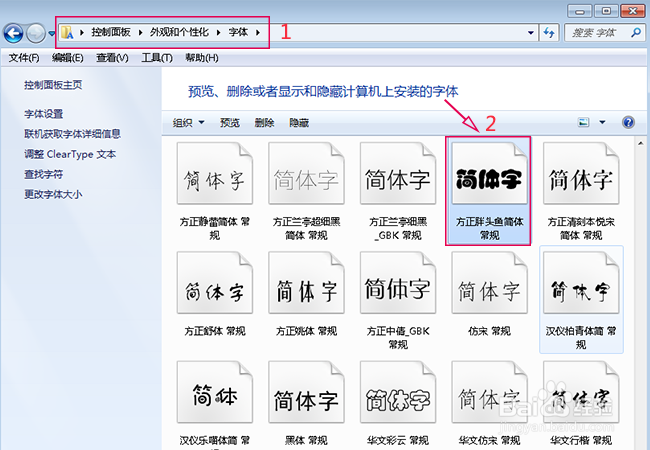650x450 pixels.
Task: Click the 删除 toolbar button
Action: [x=264, y=123]
